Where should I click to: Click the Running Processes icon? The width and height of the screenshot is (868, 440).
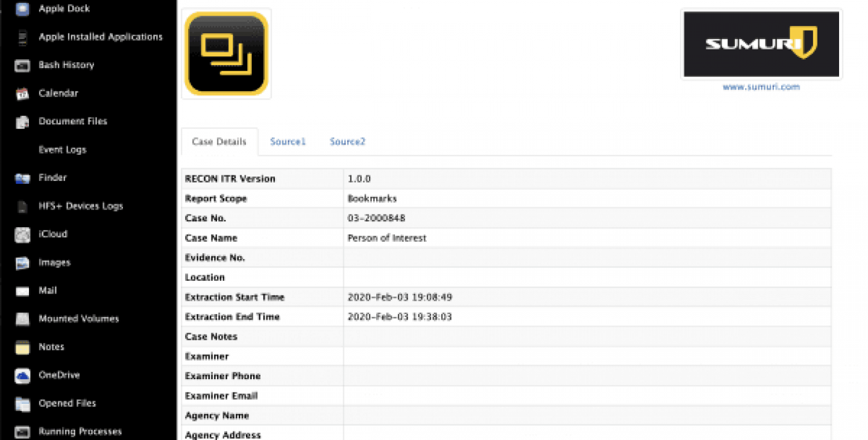pos(22,432)
